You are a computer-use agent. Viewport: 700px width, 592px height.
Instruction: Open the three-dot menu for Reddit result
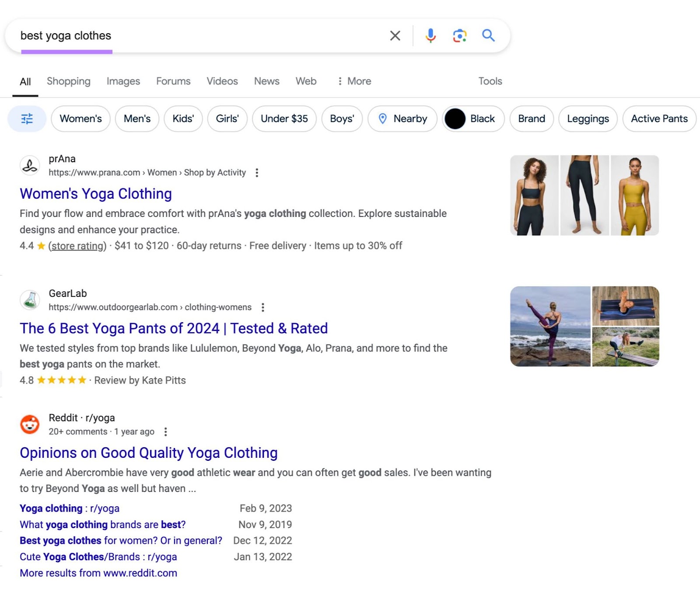click(165, 432)
